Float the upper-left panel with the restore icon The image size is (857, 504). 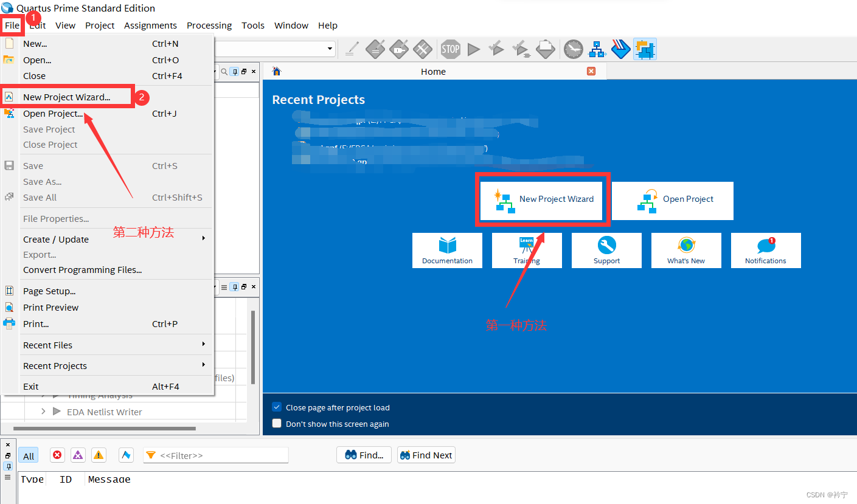[244, 72]
